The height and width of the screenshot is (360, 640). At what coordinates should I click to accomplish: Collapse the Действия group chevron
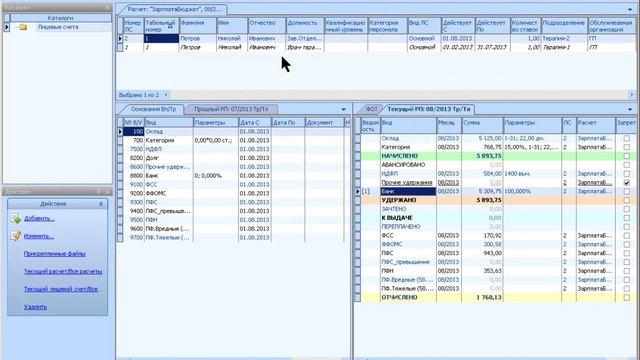point(101,204)
